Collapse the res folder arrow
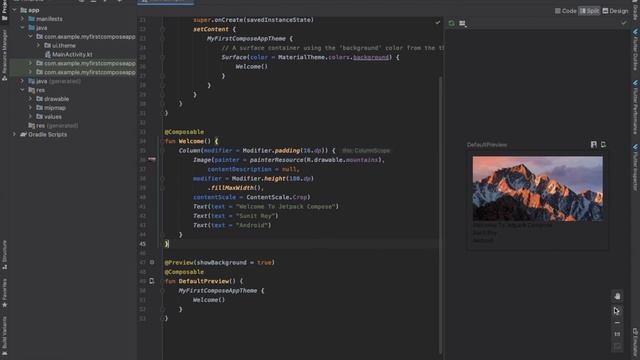The width and height of the screenshot is (640, 360). [x=22, y=90]
